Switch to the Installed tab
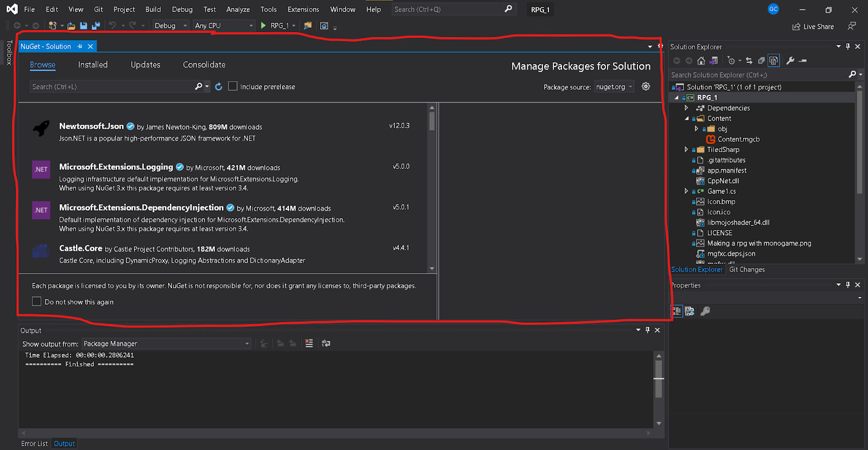 pyautogui.click(x=93, y=65)
